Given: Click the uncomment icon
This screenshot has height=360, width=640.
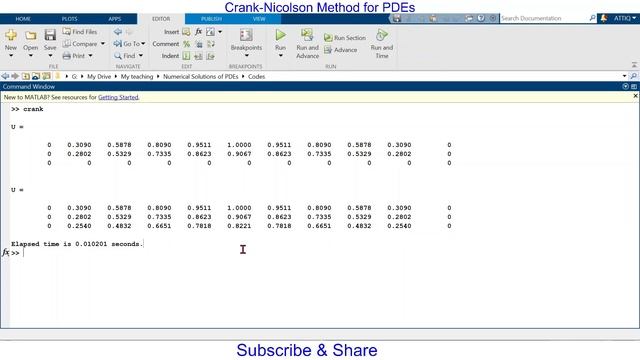Looking at the screenshot, I should tap(198, 44).
